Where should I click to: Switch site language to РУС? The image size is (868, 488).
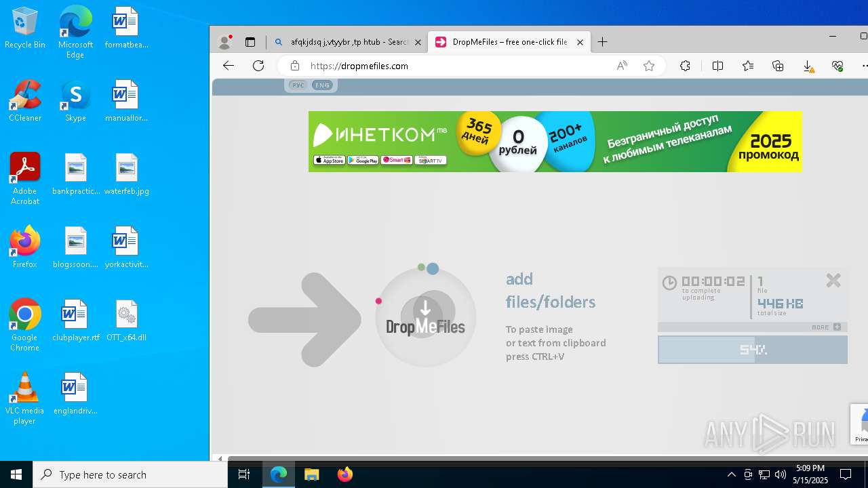(x=298, y=85)
